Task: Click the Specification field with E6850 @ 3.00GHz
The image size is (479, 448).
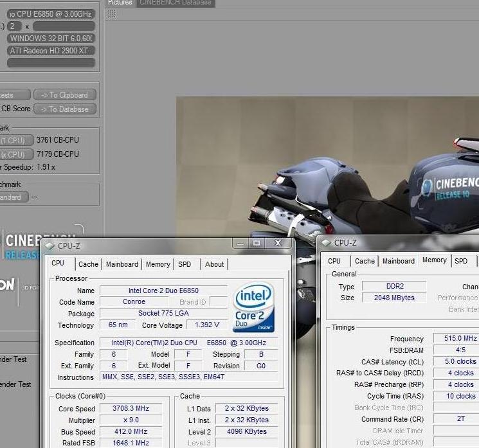Action: point(189,343)
